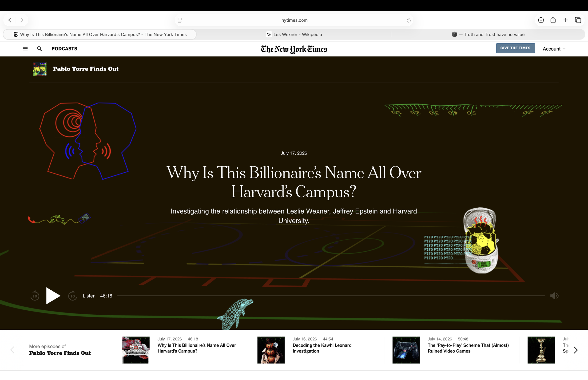The height and width of the screenshot is (380, 588).
Task: Open Decoding the Kawhi Leonard Investigation episode
Action: tap(322, 348)
